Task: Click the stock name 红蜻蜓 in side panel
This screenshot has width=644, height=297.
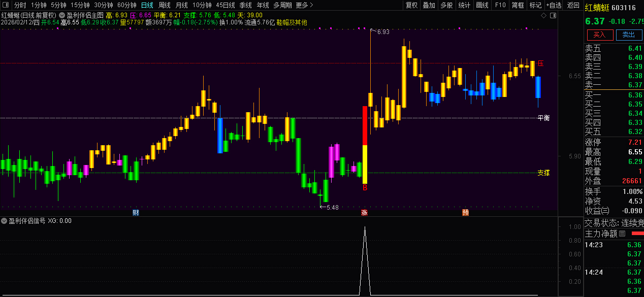Action: coord(597,8)
